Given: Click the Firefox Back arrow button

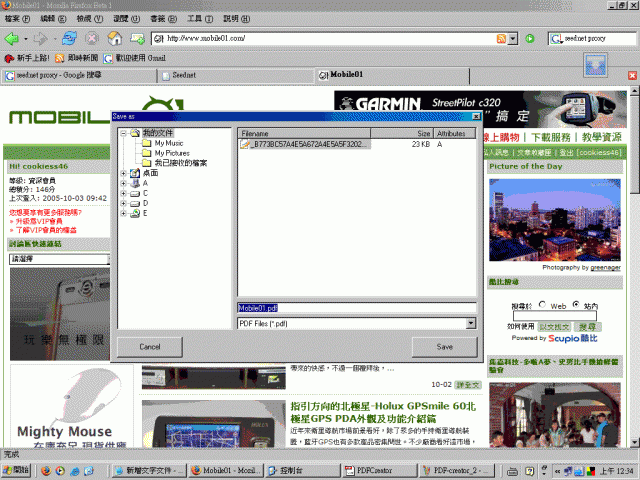Looking at the screenshot, I should (11, 39).
